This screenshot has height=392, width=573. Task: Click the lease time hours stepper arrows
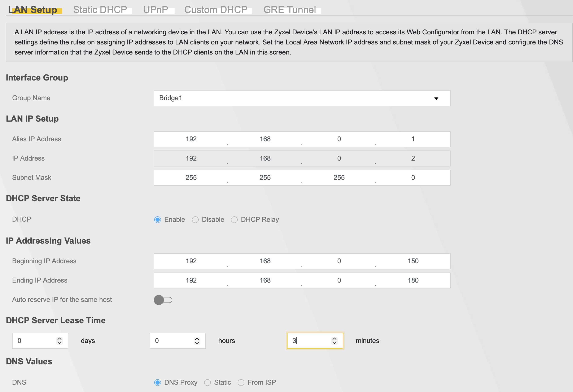[x=197, y=341]
